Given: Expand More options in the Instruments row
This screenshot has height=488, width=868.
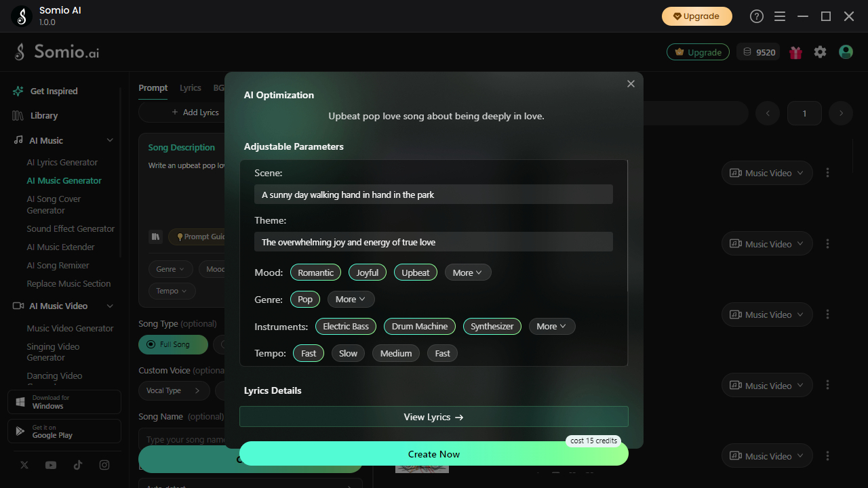Looking at the screenshot, I should click(x=552, y=326).
